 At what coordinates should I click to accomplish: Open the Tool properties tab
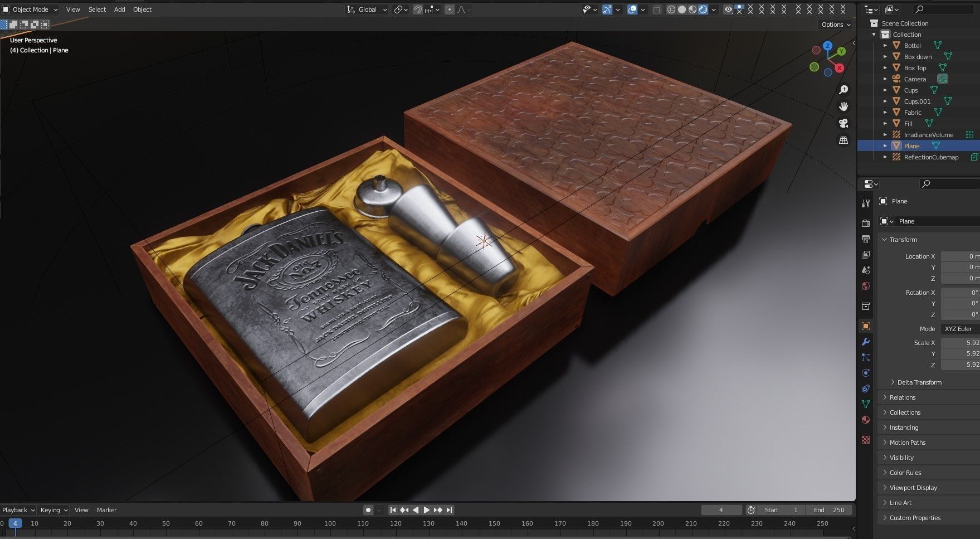pyautogui.click(x=865, y=203)
